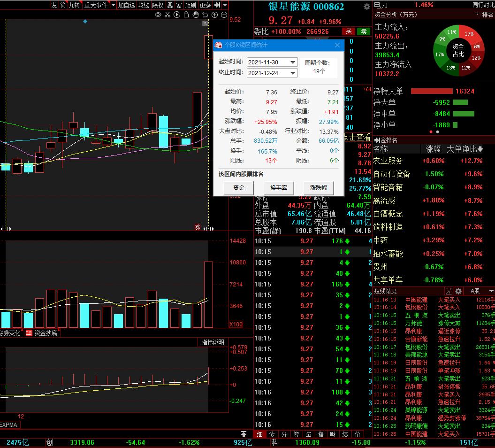Click the red 净特大单 bar
This screenshot has height=448, width=495.
[432, 91]
